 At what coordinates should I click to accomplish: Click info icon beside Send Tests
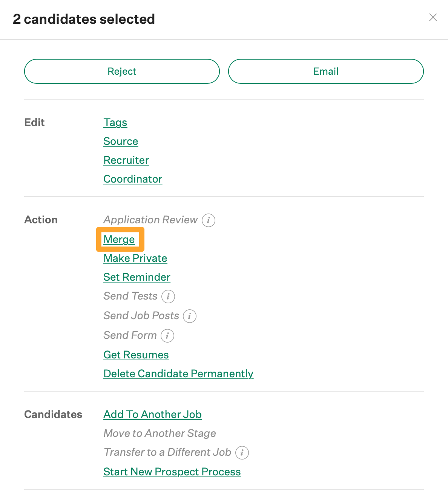click(168, 297)
